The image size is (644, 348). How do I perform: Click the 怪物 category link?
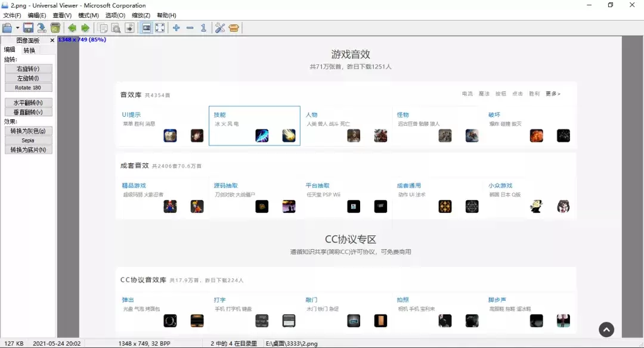(402, 114)
